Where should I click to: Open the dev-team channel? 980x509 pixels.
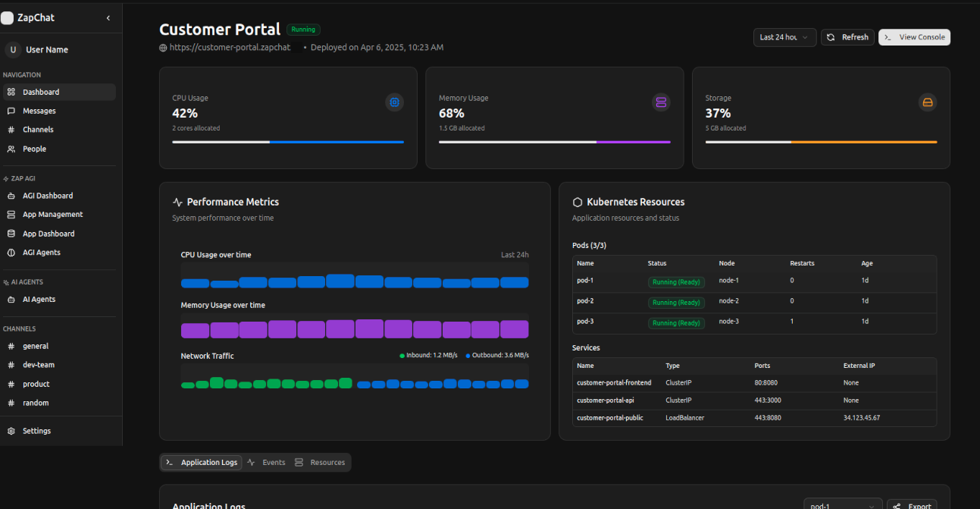[39, 365]
